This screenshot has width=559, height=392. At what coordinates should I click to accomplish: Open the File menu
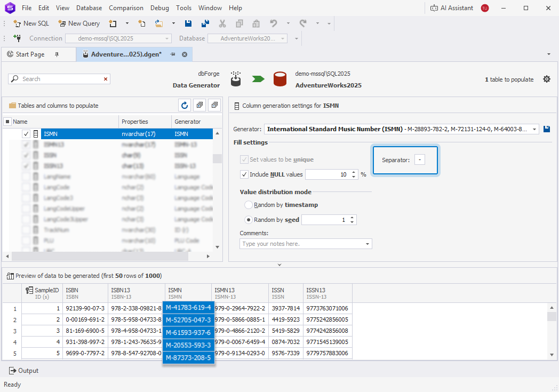(27, 8)
